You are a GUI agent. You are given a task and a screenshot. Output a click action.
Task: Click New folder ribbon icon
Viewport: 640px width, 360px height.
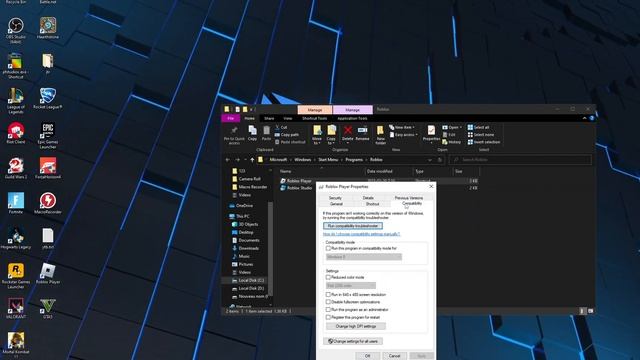(380, 135)
